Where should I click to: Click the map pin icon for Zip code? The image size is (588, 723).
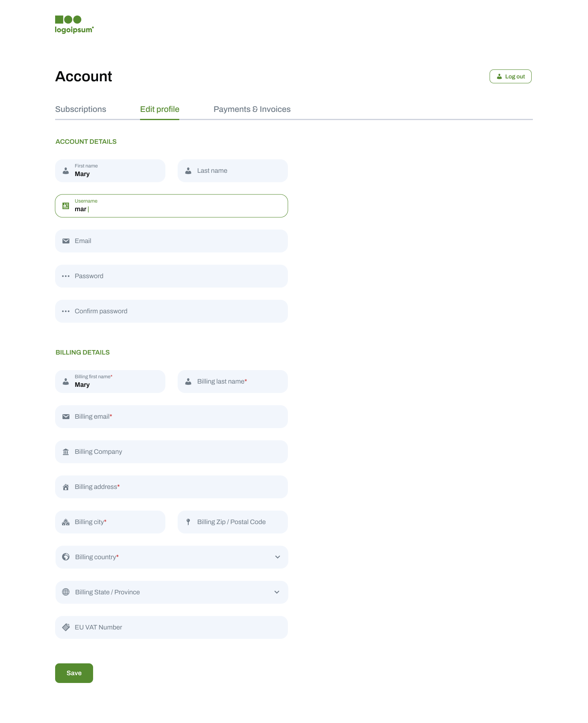[188, 522]
